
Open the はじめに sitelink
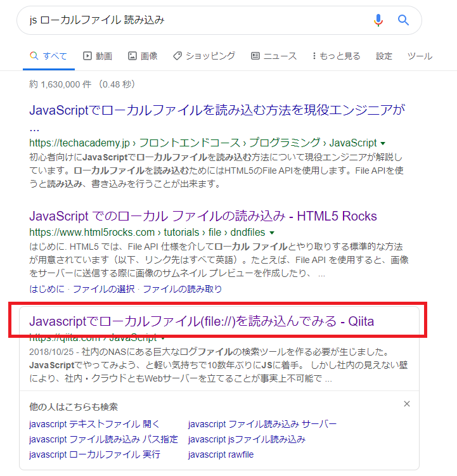coord(47,288)
